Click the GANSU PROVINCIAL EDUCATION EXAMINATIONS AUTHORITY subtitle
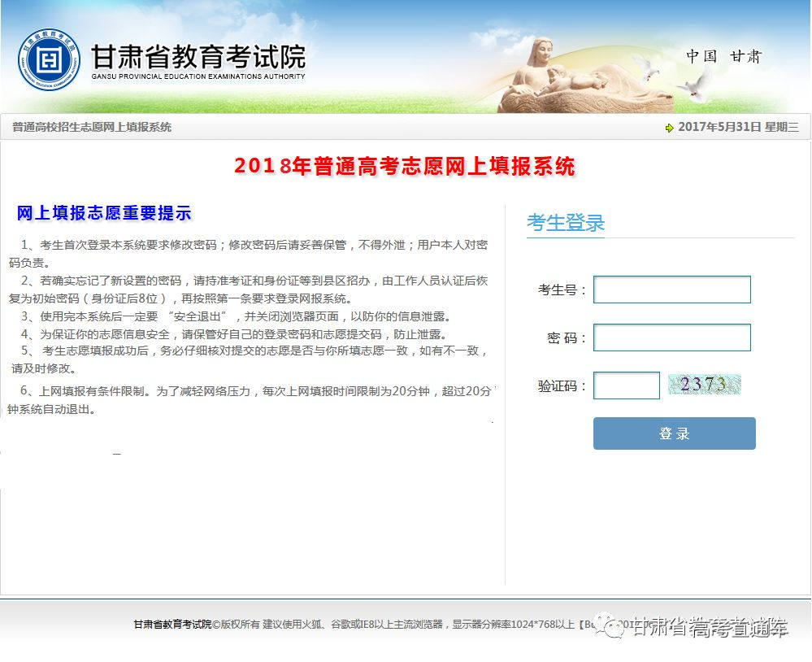This screenshot has width=812, height=662. (198, 76)
